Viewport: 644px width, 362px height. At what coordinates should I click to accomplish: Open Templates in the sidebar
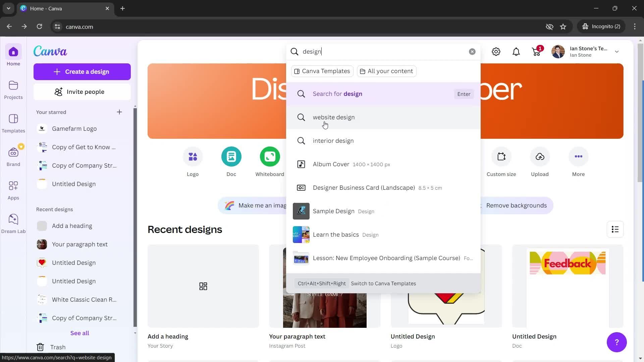(x=13, y=123)
